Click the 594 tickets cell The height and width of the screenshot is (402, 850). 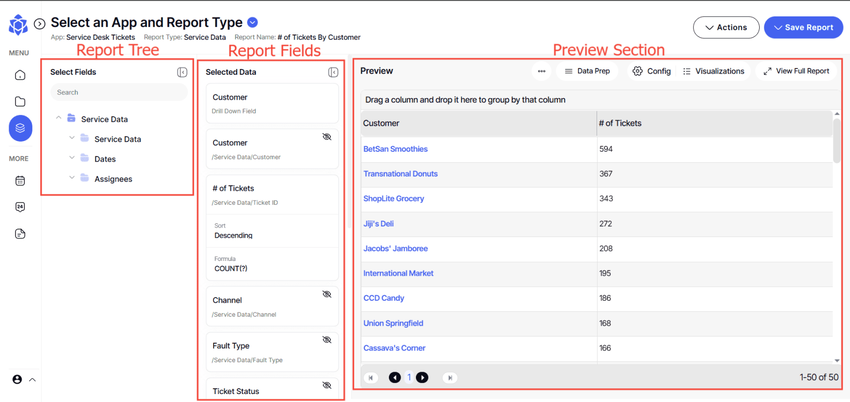pyautogui.click(x=714, y=149)
